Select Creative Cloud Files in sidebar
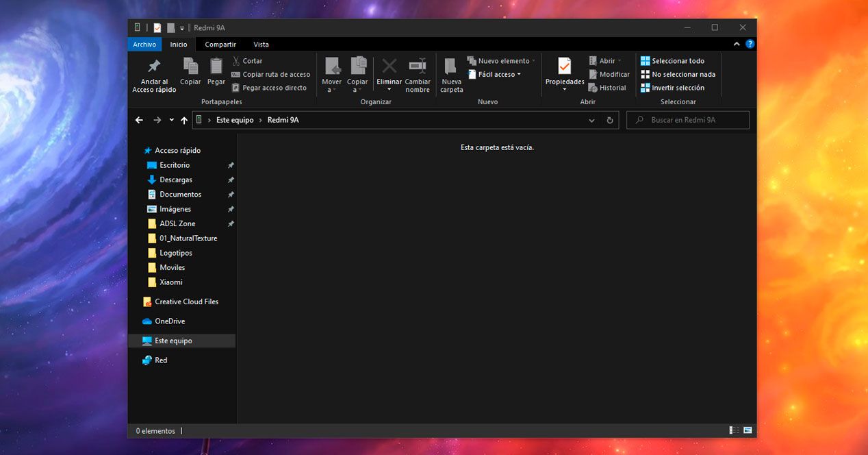Screen dimensions: 868x455 click(x=182, y=302)
